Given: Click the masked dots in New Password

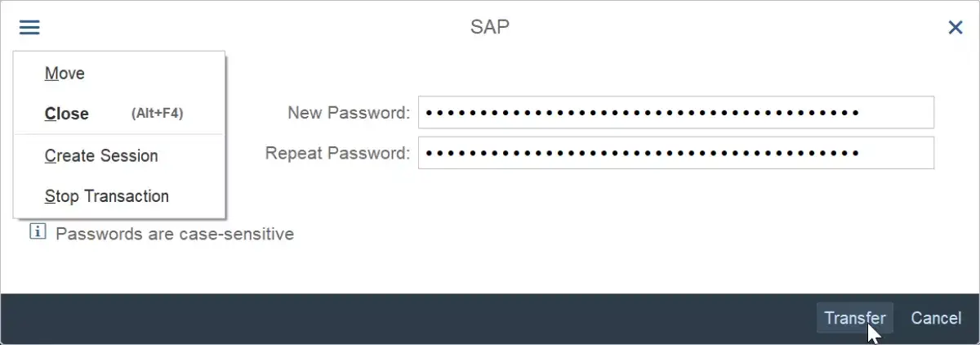Looking at the screenshot, I should click(x=642, y=113).
